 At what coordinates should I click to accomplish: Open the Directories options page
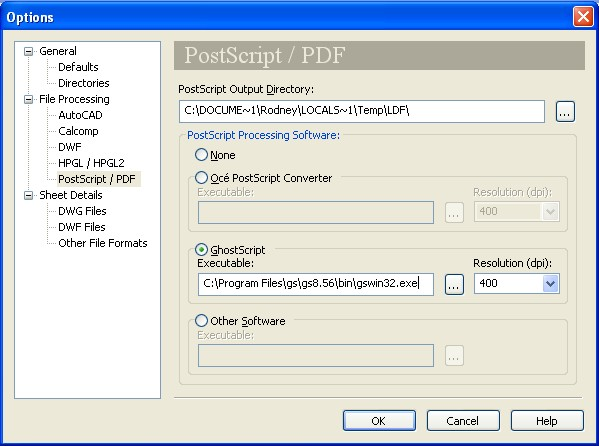click(x=84, y=83)
